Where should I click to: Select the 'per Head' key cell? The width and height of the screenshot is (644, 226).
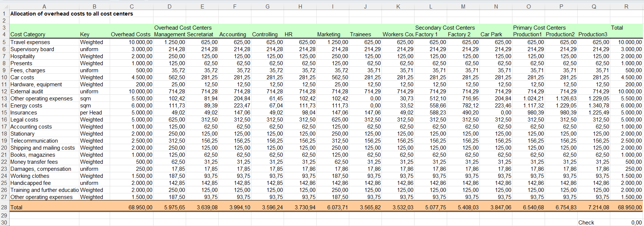coord(91,113)
